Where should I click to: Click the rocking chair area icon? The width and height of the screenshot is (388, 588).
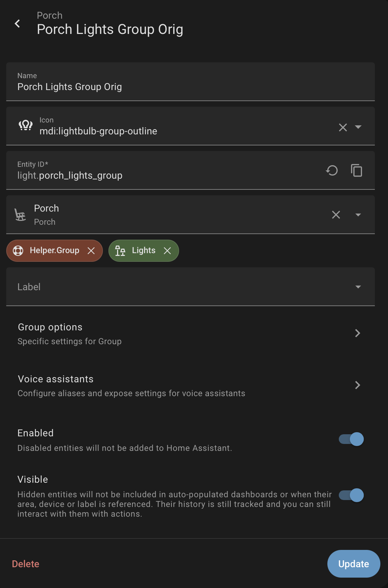pos(20,215)
